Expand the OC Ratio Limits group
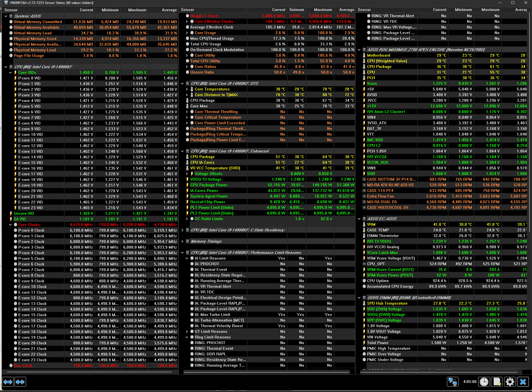 coord(187,219)
